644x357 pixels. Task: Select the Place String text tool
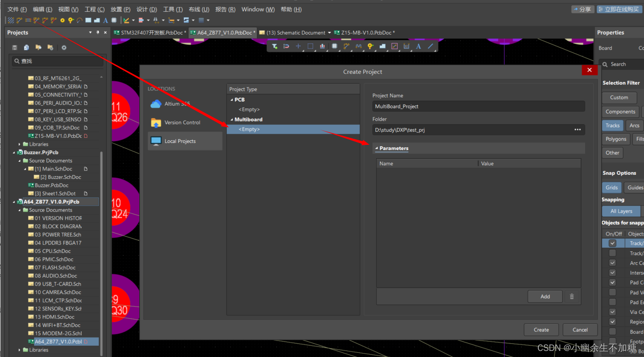[x=106, y=21]
